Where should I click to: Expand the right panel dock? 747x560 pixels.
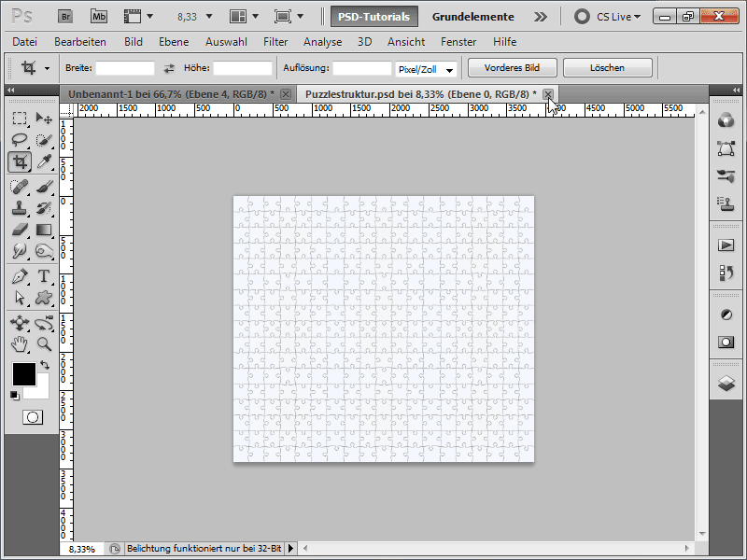tap(736, 90)
